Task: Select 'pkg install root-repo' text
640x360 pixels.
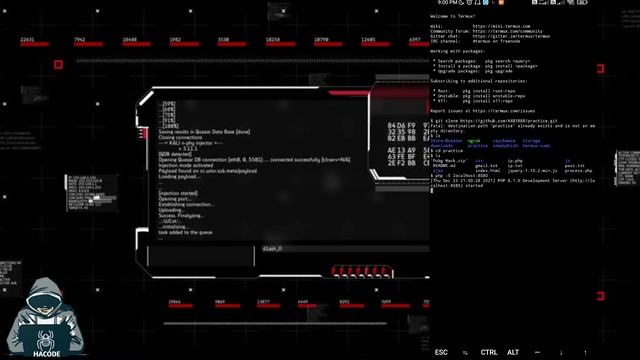Action: (489, 91)
